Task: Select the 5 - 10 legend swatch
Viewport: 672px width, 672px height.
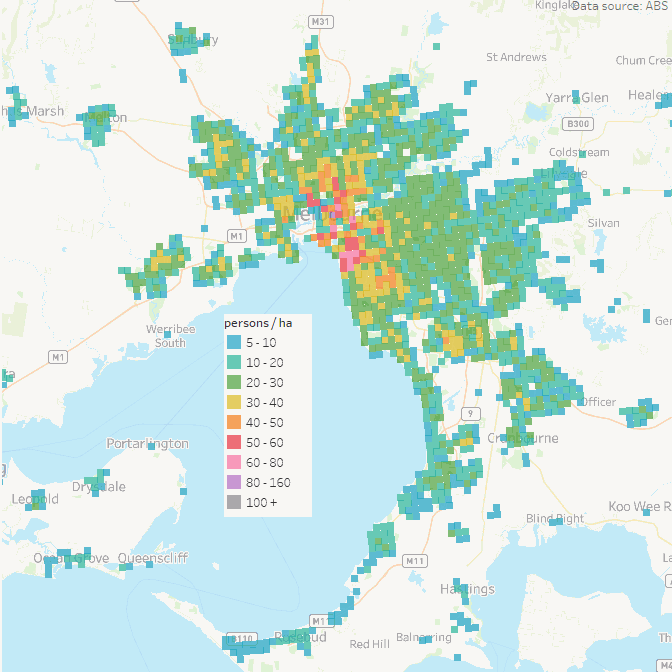Action: (234, 342)
